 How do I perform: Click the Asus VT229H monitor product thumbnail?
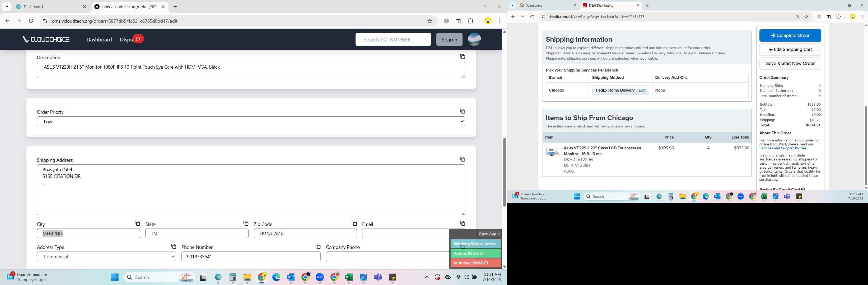(552, 152)
